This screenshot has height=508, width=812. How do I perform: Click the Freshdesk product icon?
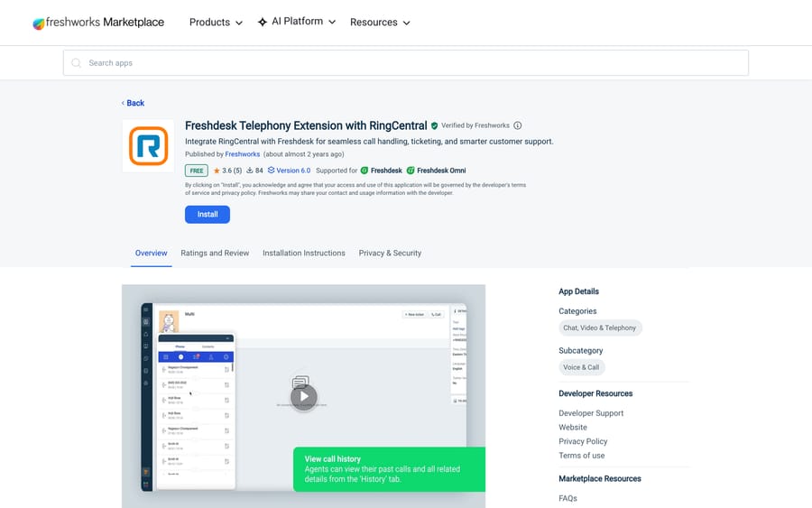click(x=364, y=171)
